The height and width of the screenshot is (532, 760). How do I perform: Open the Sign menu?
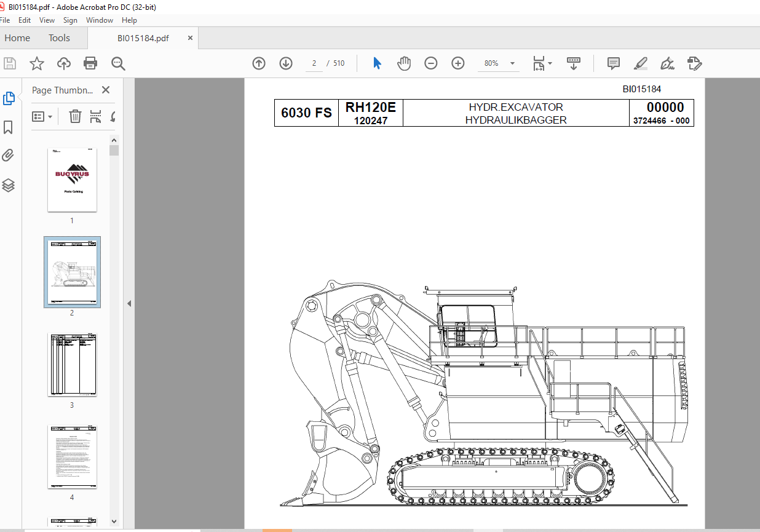coord(70,20)
